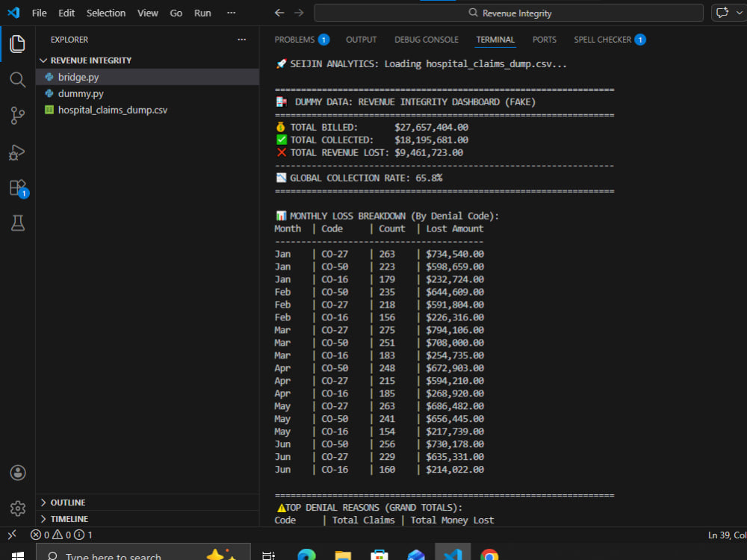Select the Terminal panel tab
The width and height of the screenshot is (747, 560).
[x=495, y=40]
